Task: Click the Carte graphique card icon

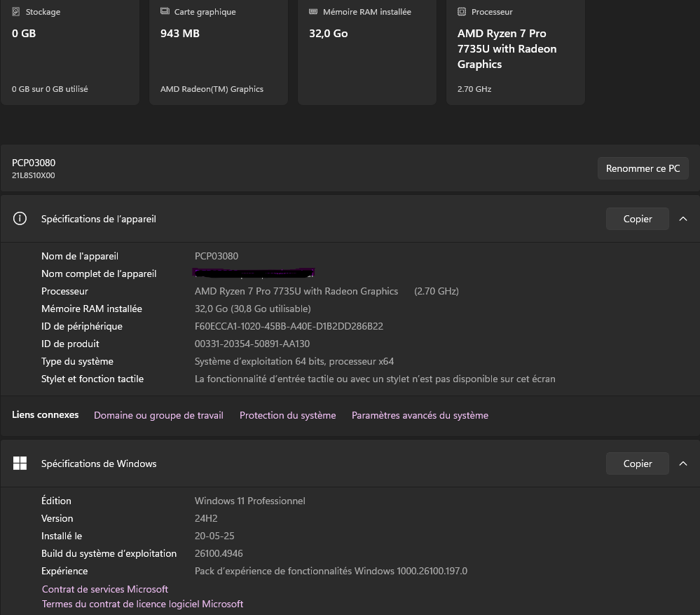Action: [165, 11]
